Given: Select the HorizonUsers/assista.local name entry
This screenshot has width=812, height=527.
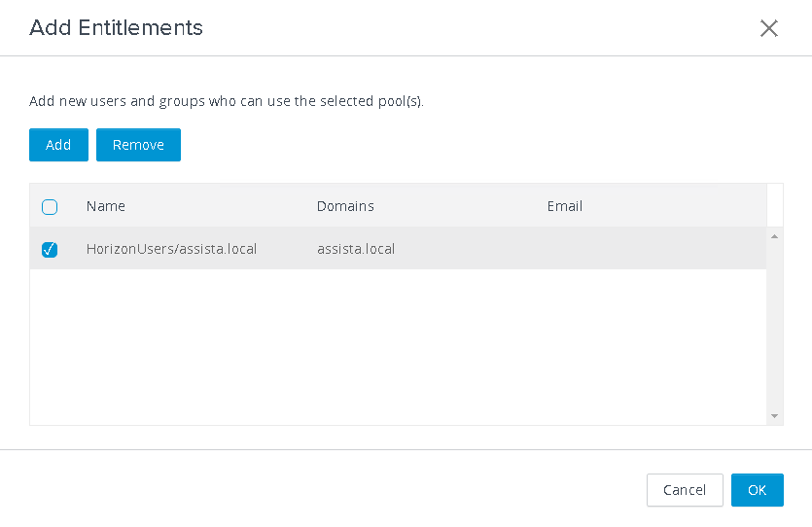Looking at the screenshot, I should pos(171,249).
